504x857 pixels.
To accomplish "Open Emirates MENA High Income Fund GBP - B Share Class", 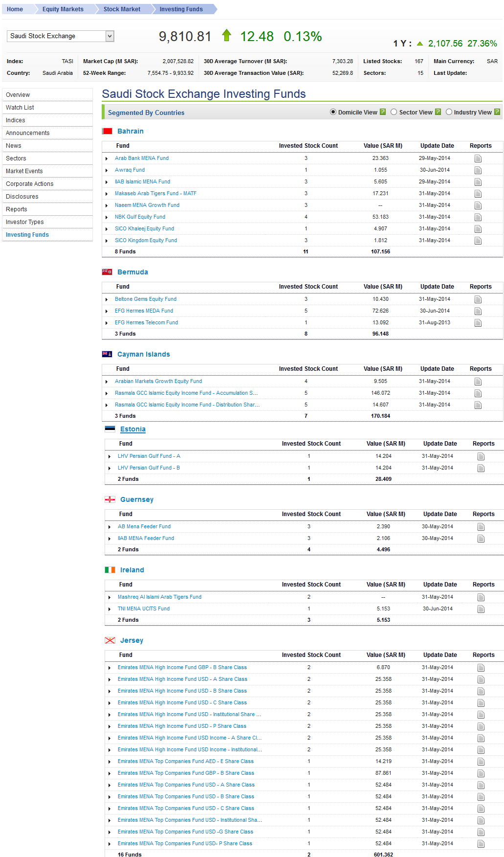I will click(x=182, y=668).
